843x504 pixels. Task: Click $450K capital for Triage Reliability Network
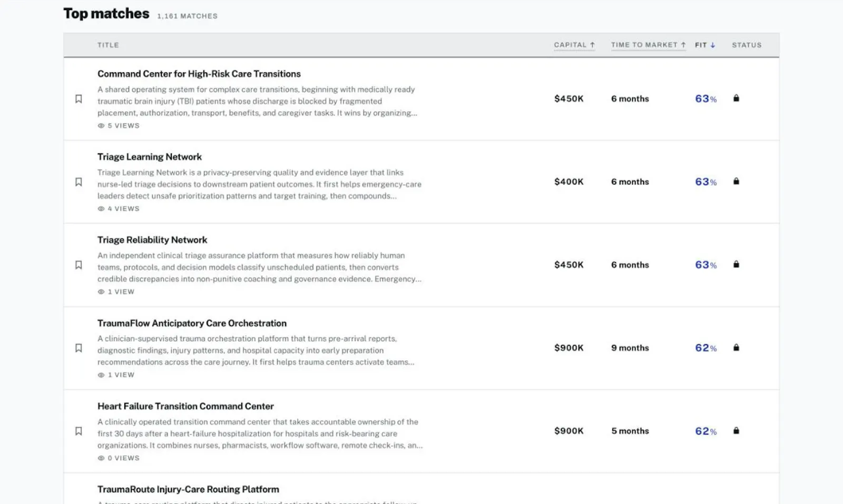coord(568,264)
